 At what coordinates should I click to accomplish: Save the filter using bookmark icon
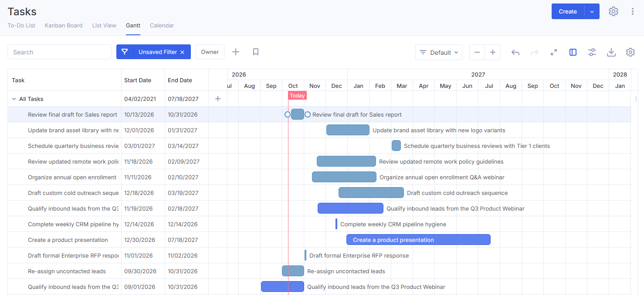(256, 52)
